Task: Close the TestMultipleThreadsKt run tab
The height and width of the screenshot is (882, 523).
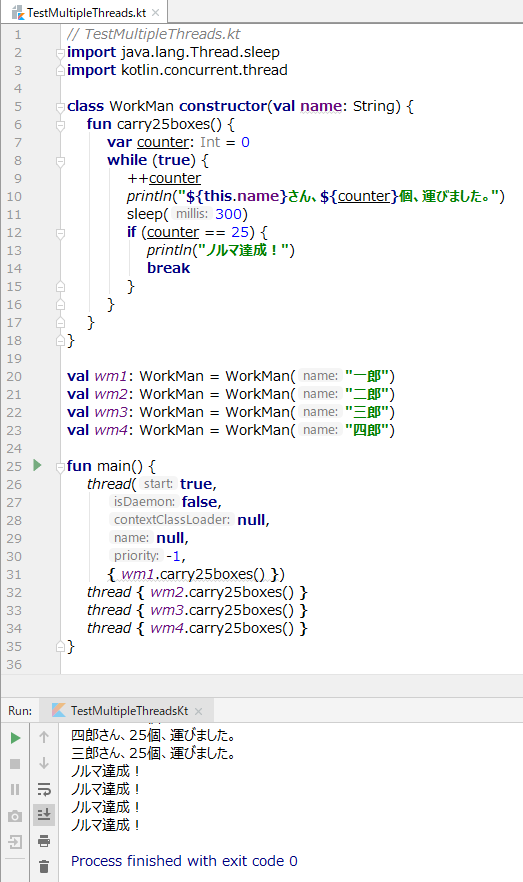Action: tap(199, 711)
